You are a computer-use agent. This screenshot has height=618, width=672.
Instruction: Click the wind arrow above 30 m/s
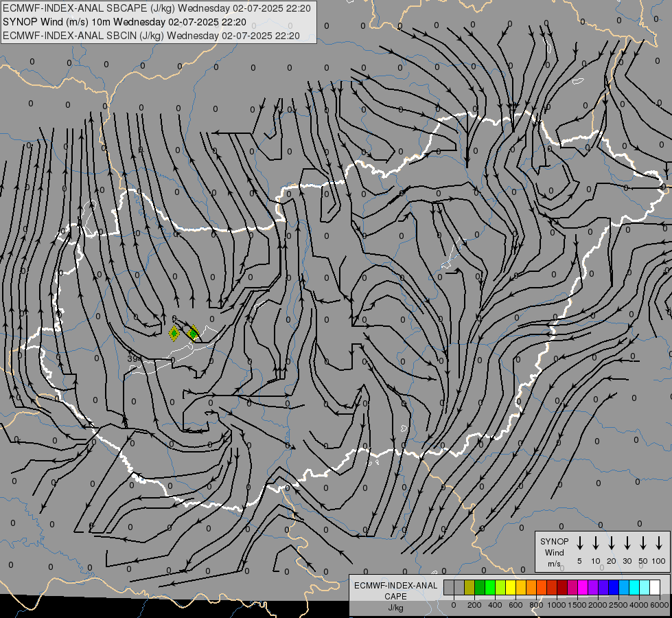click(627, 543)
